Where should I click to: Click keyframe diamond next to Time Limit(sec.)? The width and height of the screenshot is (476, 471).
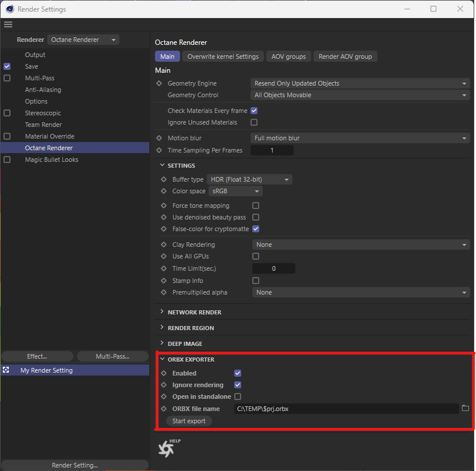[x=164, y=268]
